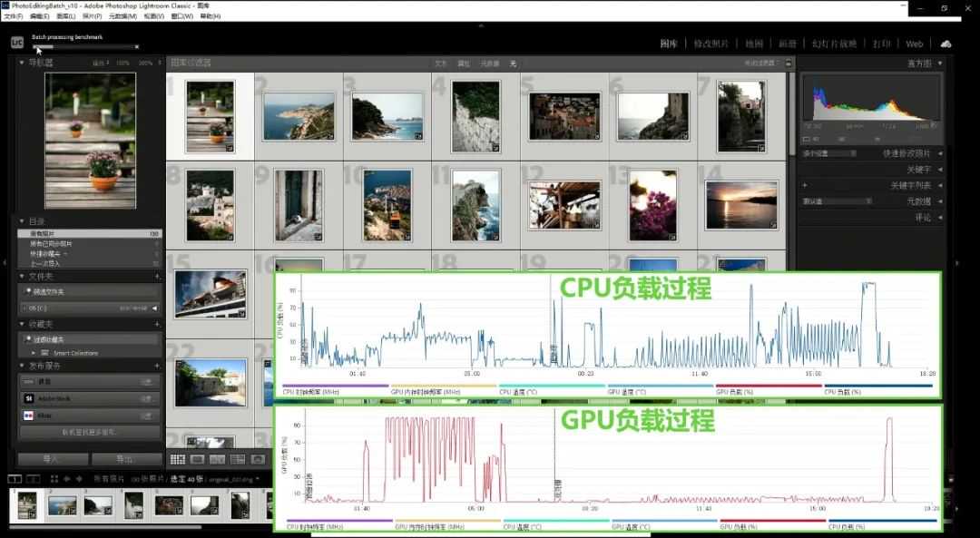This screenshot has width=980, height=538.
Task: Switch to Loupe view in the toolbar
Action: 197,459
